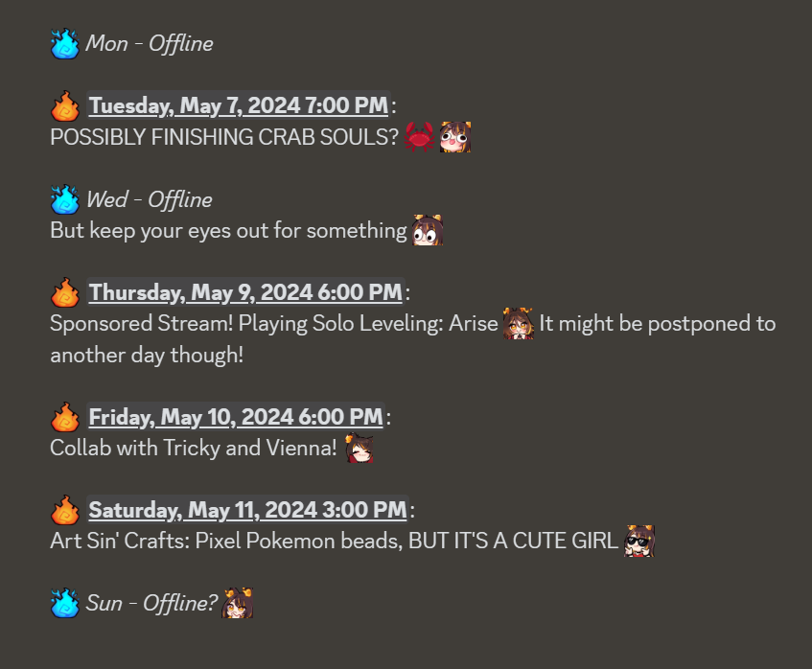Click the orange flame emoji before Tuesday timestamp
The height and width of the screenshot is (669, 812).
click(65, 105)
